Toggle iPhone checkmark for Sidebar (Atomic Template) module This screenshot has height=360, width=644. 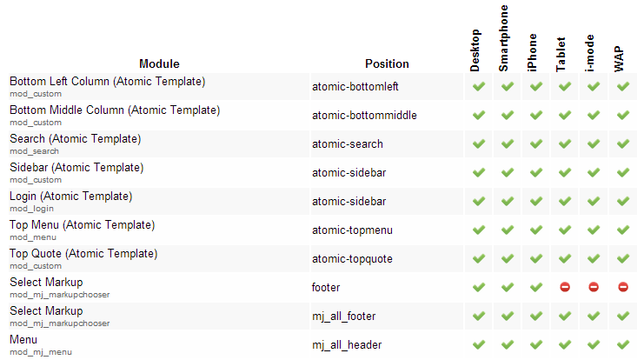[x=536, y=172]
